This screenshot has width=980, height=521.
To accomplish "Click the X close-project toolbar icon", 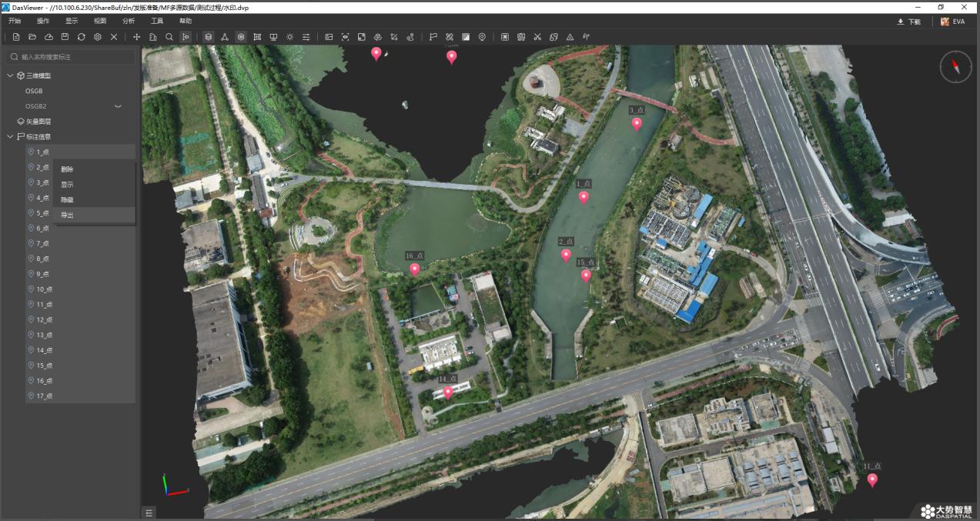I will [x=114, y=37].
